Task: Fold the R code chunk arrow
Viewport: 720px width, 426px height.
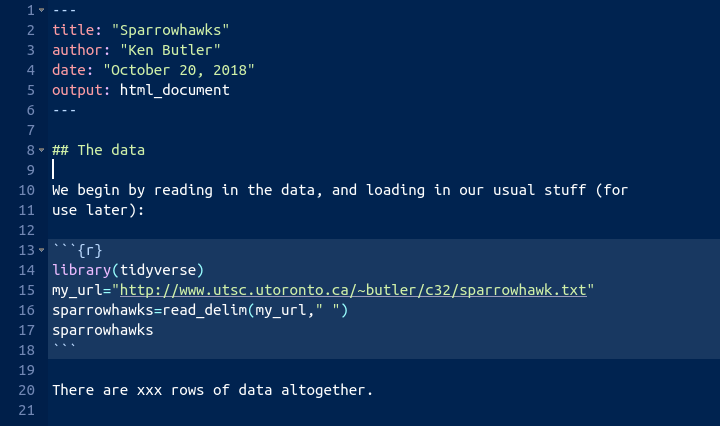Action: pyautogui.click(x=41, y=250)
